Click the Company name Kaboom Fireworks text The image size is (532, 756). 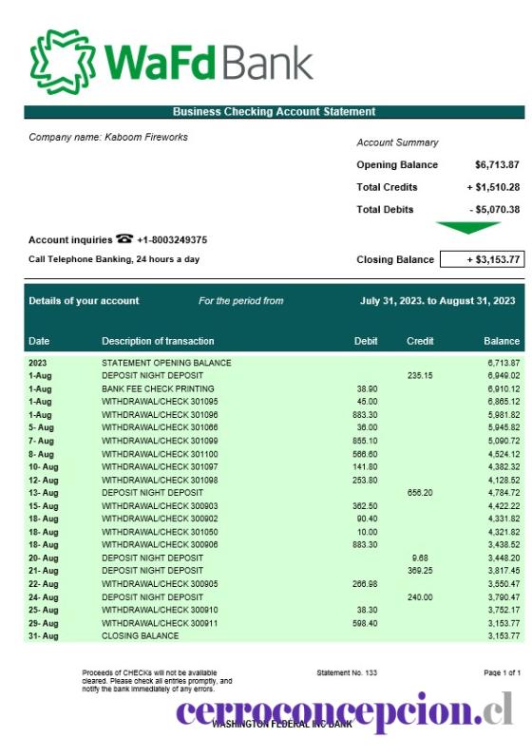[108, 137]
